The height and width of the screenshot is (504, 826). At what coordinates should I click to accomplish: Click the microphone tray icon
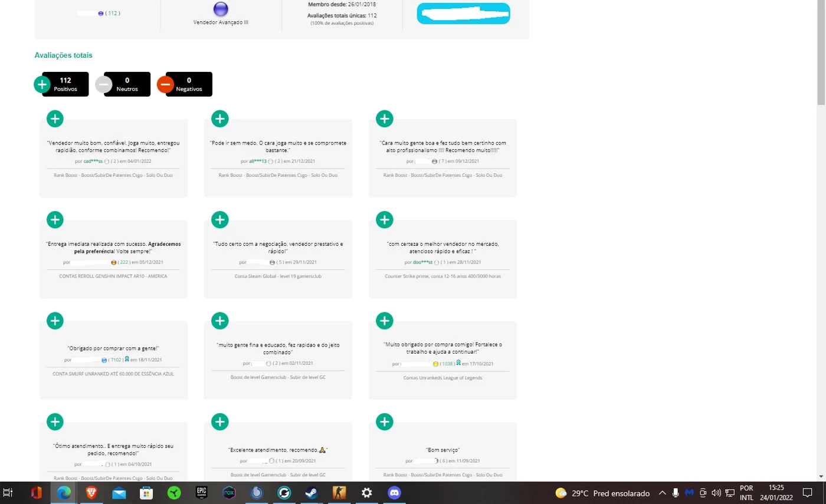(675, 493)
